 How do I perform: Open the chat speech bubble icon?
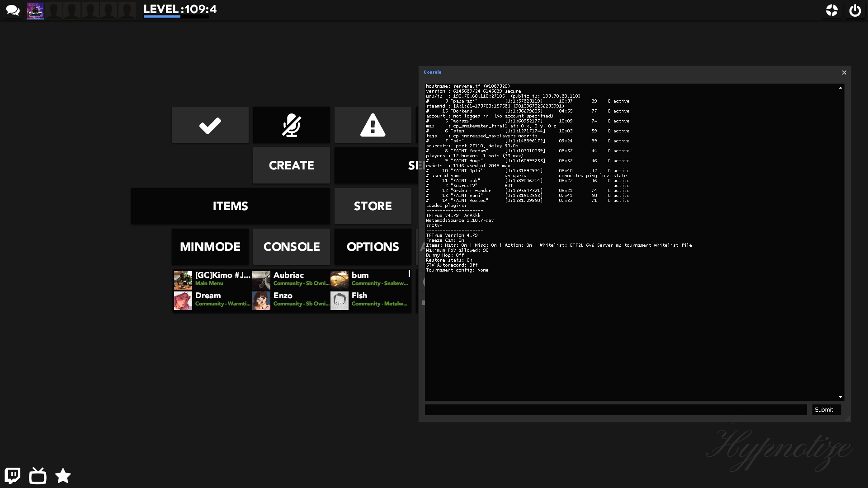pyautogui.click(x=13, y=10)
